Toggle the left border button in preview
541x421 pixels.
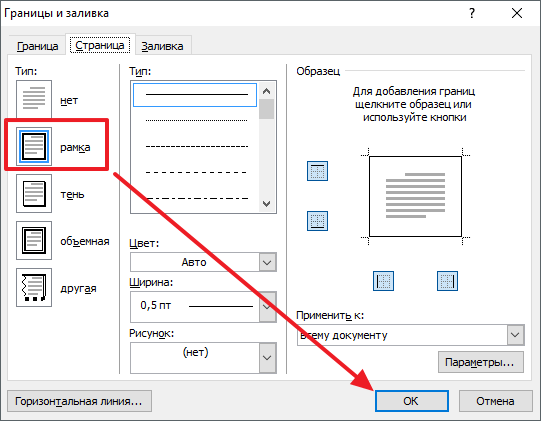tap(383, 281)
